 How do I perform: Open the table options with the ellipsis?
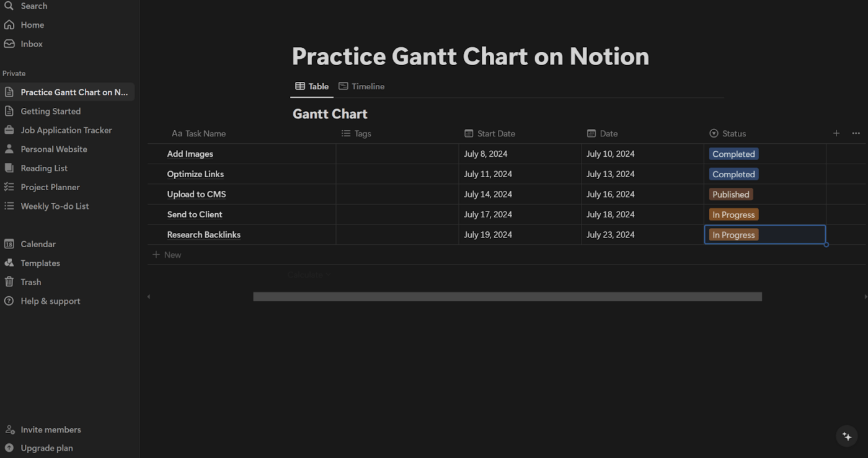pos(856,133)
